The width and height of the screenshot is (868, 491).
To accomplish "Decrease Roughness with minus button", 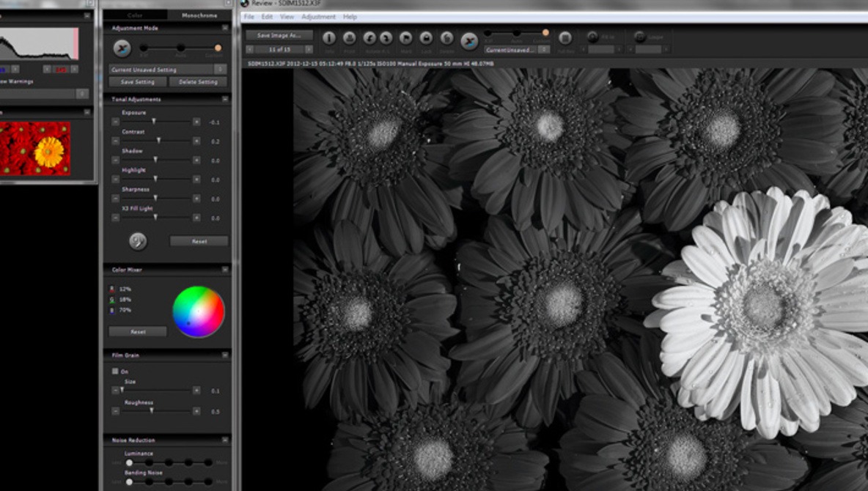I will pyautogui.click(x=115, y=411).
